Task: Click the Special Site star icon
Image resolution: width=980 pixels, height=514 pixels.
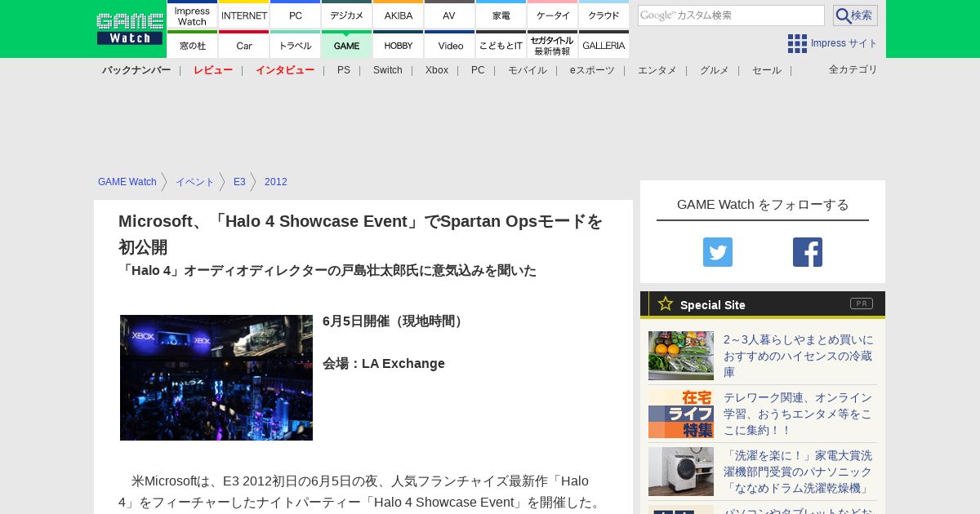Action: 666,304
